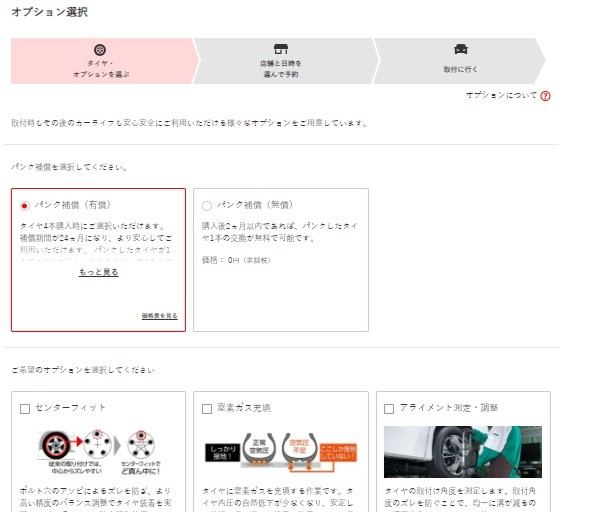Select the パンク補償（無償） radio button
The height and width of the screenshot is (512, 601).
tap(207, 205)
